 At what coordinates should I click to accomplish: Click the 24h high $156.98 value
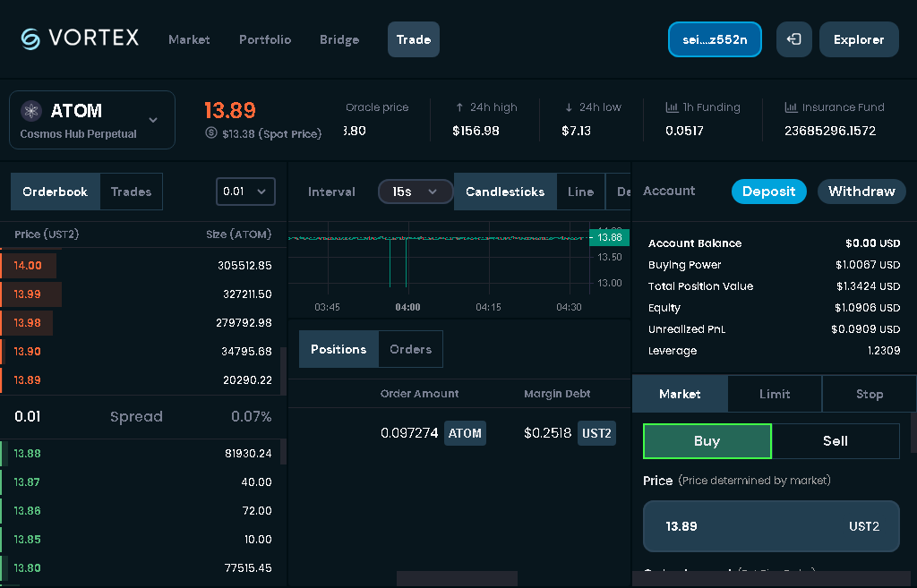[476, 131]
